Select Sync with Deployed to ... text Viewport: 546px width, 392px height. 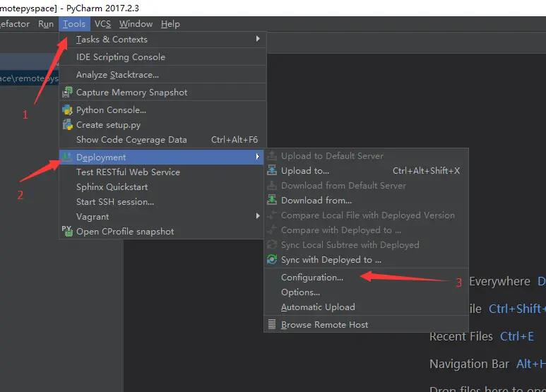click(331, 260)
